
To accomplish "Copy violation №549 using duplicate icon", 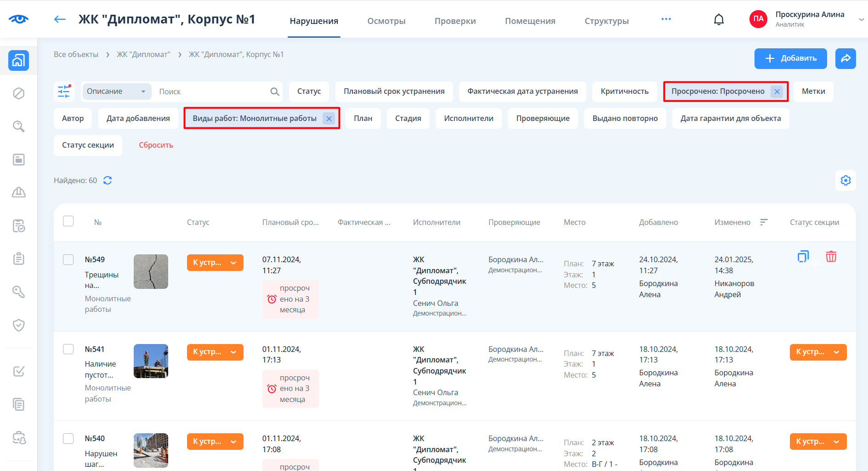I will 803,257.
